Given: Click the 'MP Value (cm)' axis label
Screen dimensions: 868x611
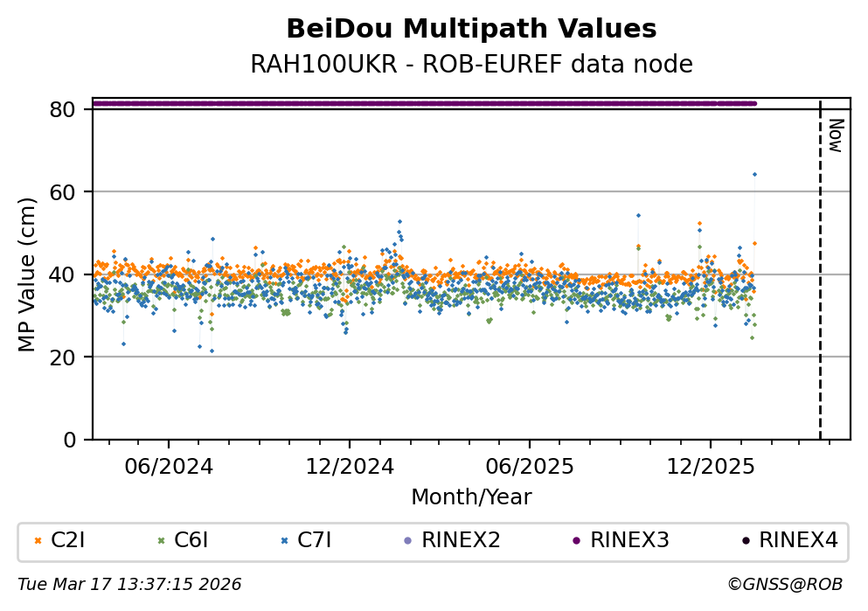Looking at the screenshot, I should [27, 274].
